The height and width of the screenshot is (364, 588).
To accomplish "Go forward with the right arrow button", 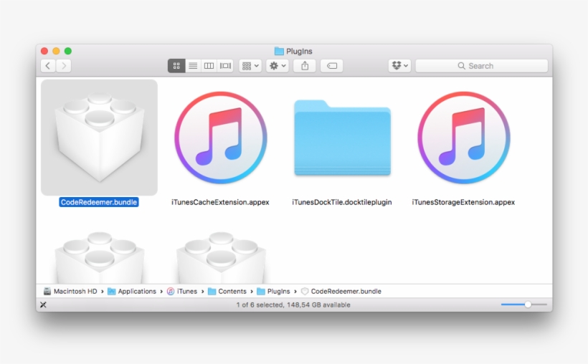I will [64, 66].
